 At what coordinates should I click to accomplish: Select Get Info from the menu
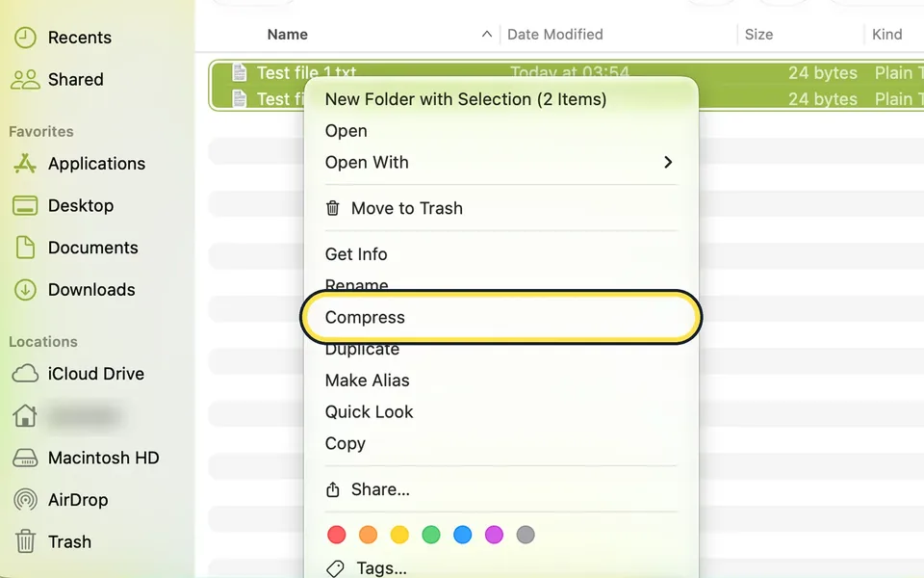click(356, 254)
